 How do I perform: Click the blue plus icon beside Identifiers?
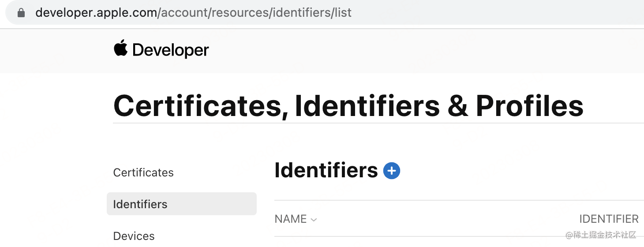(392, 171)
